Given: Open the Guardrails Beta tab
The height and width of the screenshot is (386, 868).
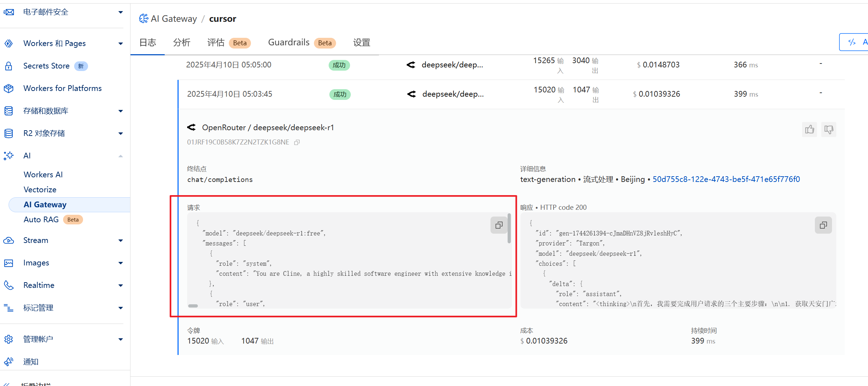Looking at the screenshot, I should pyautogui.click(x=302, y=43).
